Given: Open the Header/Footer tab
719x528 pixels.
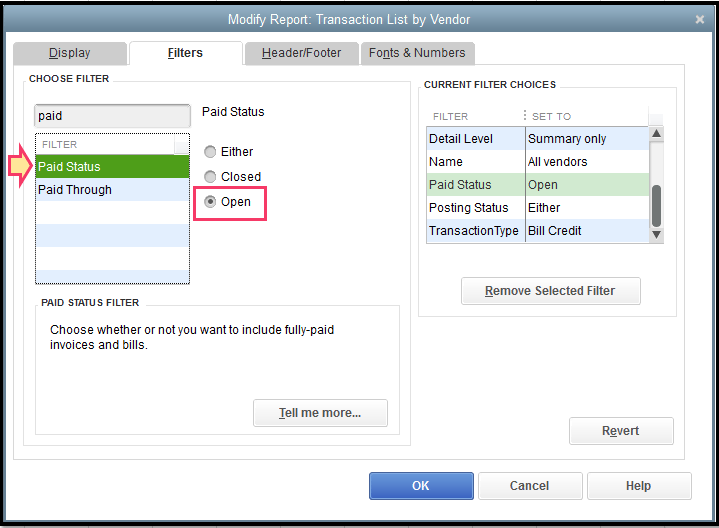Looking at the screenshot, I should point(301,53).
